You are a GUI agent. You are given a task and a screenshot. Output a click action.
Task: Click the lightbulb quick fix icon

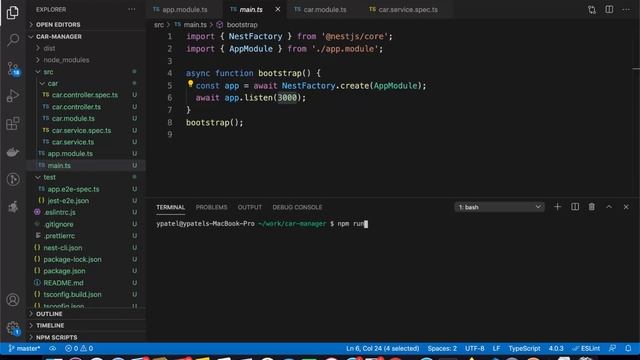click(x=190, y=84)
